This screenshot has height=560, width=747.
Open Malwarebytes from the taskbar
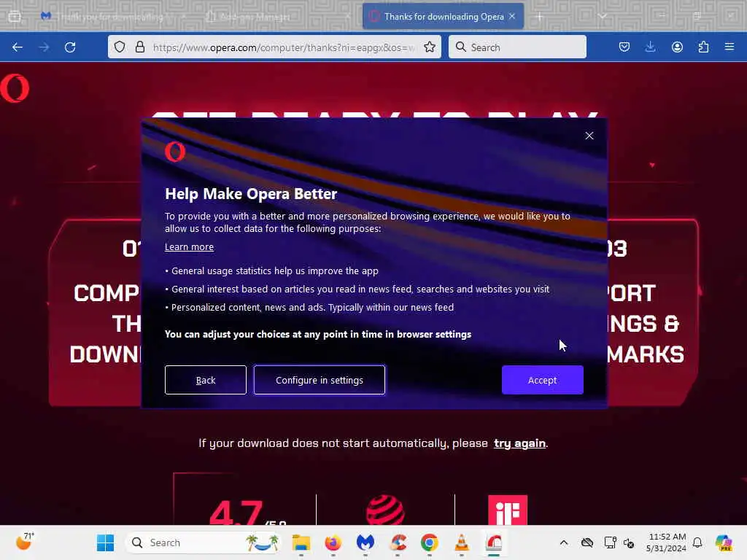pos(365,542)
